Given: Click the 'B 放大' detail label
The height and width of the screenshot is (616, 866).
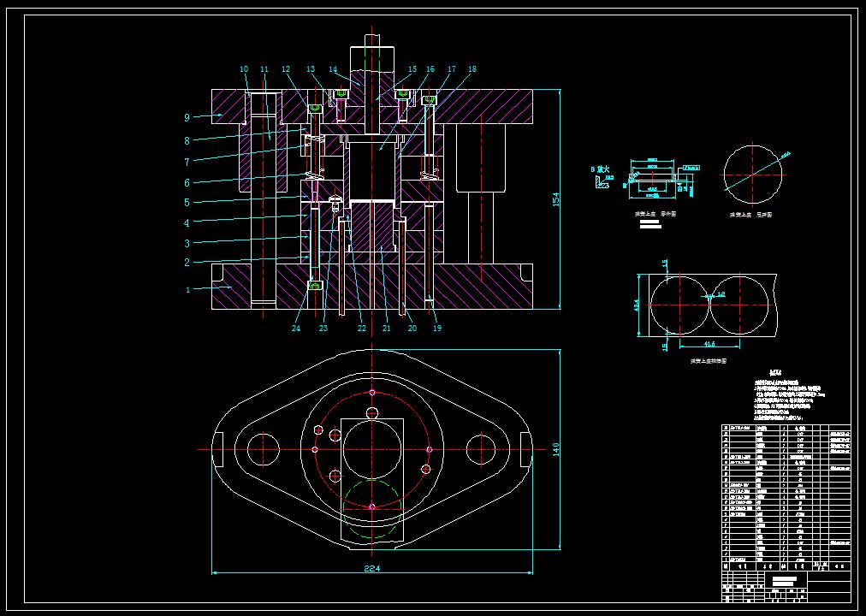Looking at the screenshot, I should point(600,170).
